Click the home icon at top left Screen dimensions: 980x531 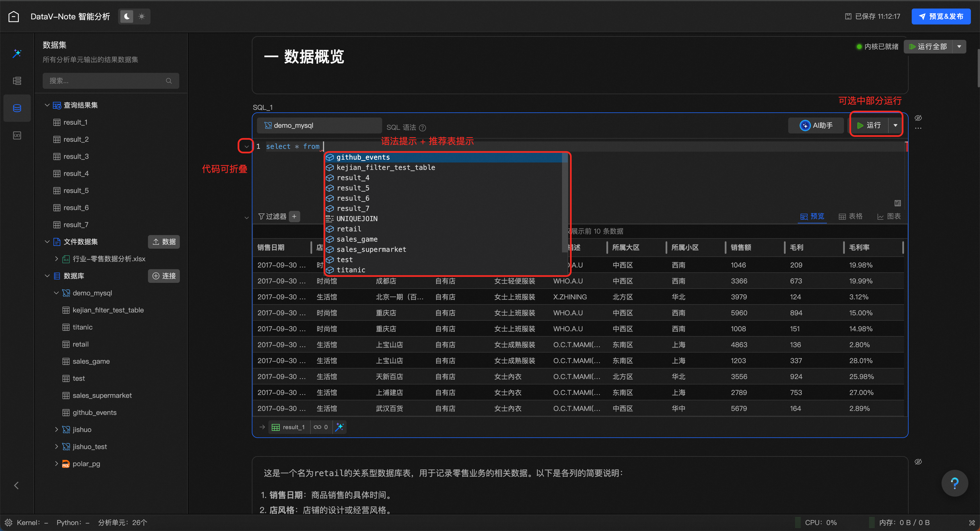click(14, 16)
